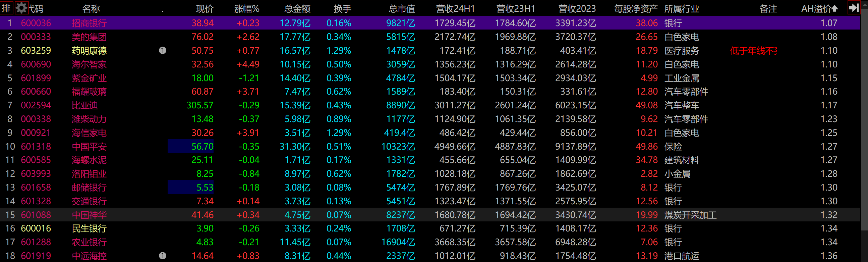Sort by the 总金额 column header

coord(297,8)
